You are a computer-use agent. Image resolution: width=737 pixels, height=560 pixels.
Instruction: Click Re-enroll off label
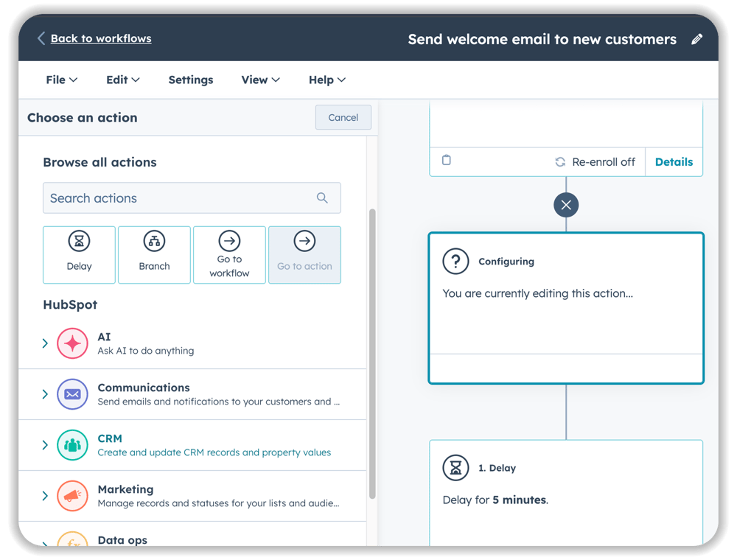coord(604,162)
